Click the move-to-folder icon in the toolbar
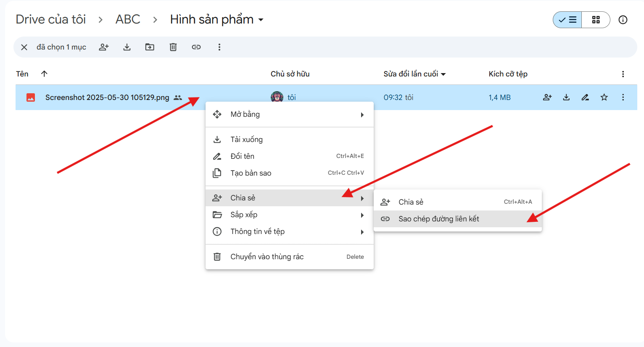The width and height of the screenshot is (644, 347). point(150,47)
